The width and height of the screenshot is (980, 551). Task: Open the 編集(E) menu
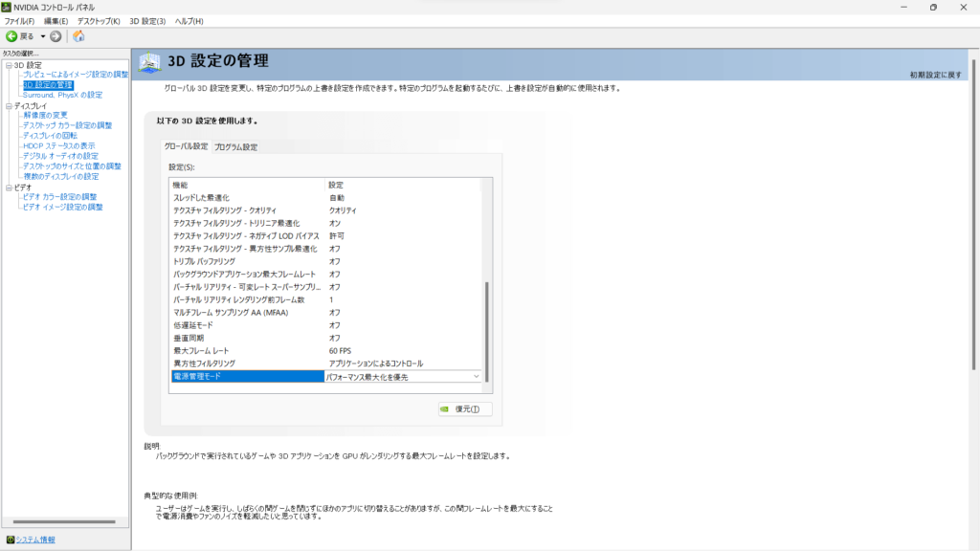click(56, 21)
